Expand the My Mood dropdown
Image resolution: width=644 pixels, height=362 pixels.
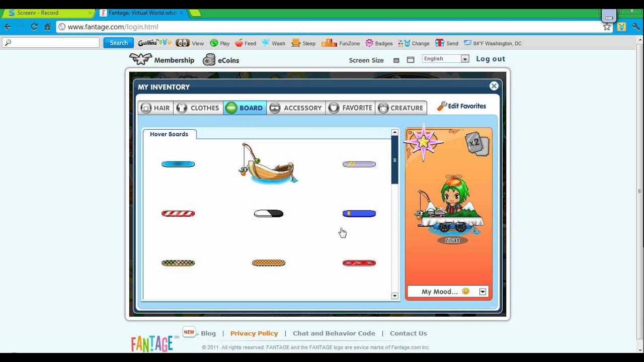pyautogui.click(x=482, y=292)
